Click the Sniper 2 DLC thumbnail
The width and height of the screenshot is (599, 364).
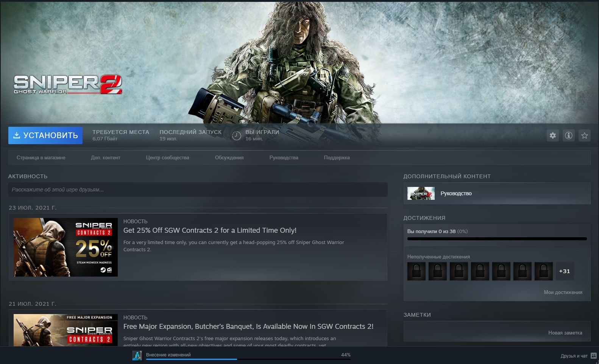pyautogui.click(x=421, y=193)
